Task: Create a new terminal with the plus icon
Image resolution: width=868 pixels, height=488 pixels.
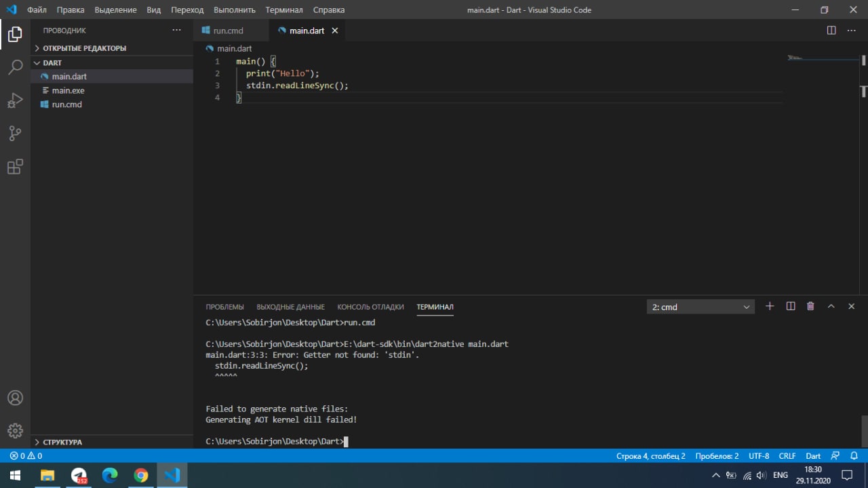Action: (770, 306)
